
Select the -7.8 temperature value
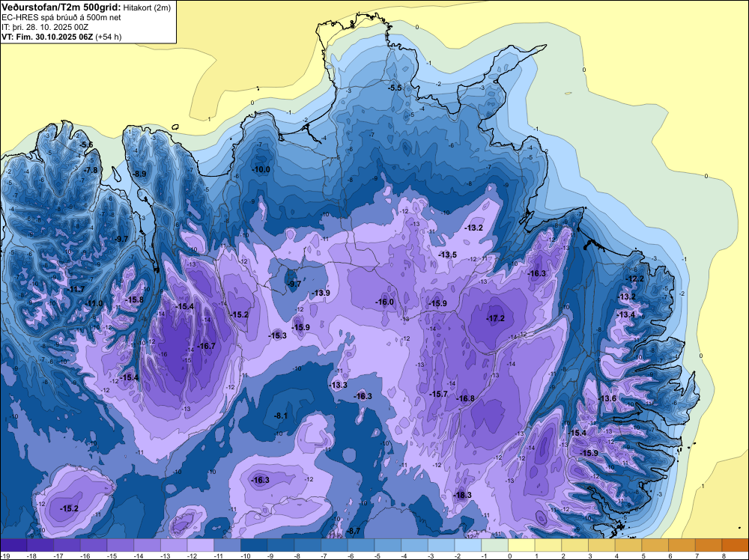(x=91, y=170)
